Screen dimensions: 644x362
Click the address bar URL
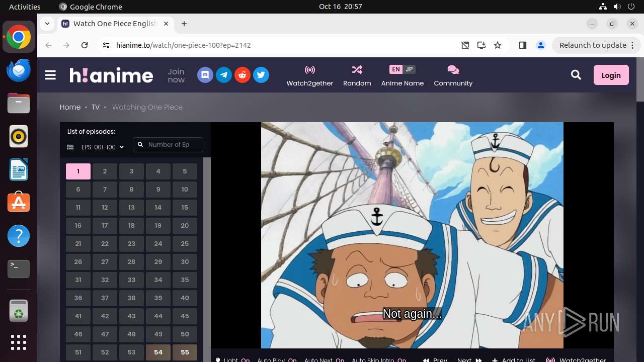click(x=184, y=45)
